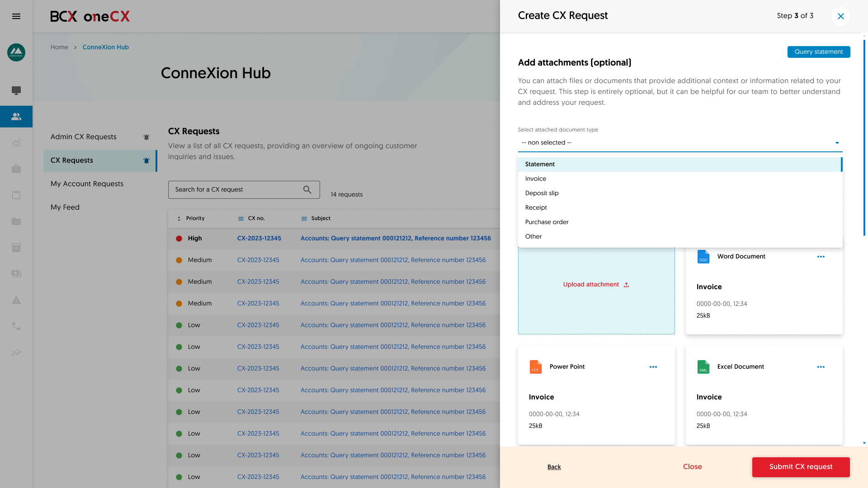868x488 pixels.
Task: Click the Matadi Bank logo avatar
Action: [x=16, y=52]
